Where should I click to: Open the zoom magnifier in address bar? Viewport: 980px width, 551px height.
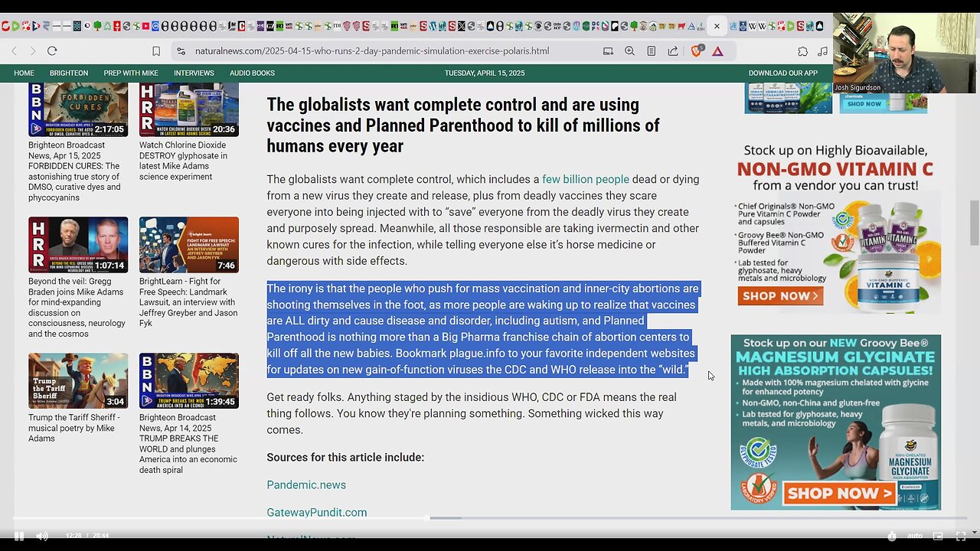[629, 51]
